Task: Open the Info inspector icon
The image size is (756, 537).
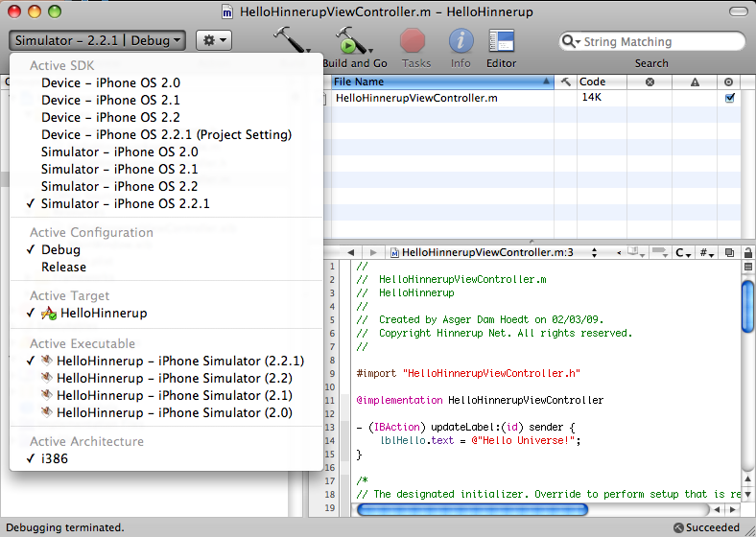Action: [461, 40]
